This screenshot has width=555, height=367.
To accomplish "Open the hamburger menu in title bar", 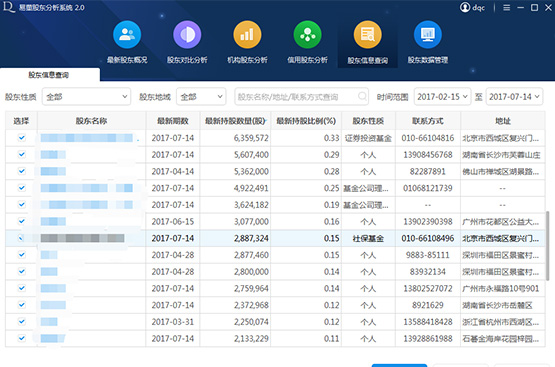I will tap(507, 7).
